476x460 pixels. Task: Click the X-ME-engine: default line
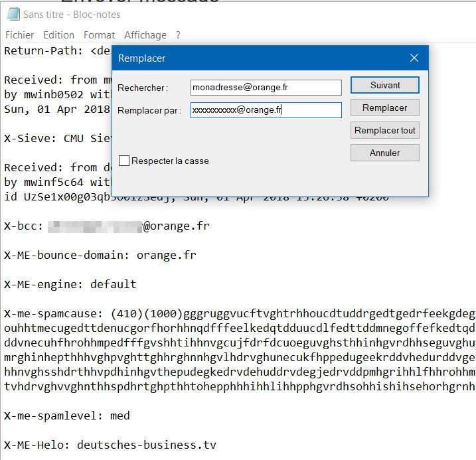(70, 284)
